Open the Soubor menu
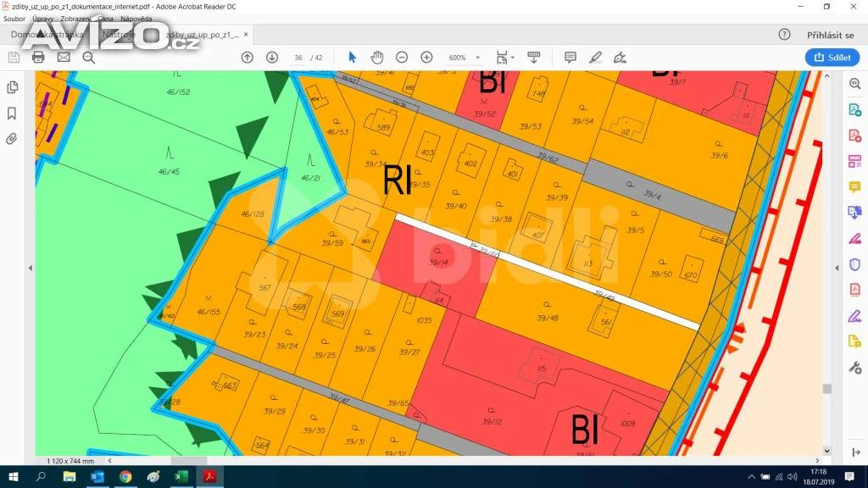Image resolution: width=868 pixels, height=488 pixels. point(14,18)
